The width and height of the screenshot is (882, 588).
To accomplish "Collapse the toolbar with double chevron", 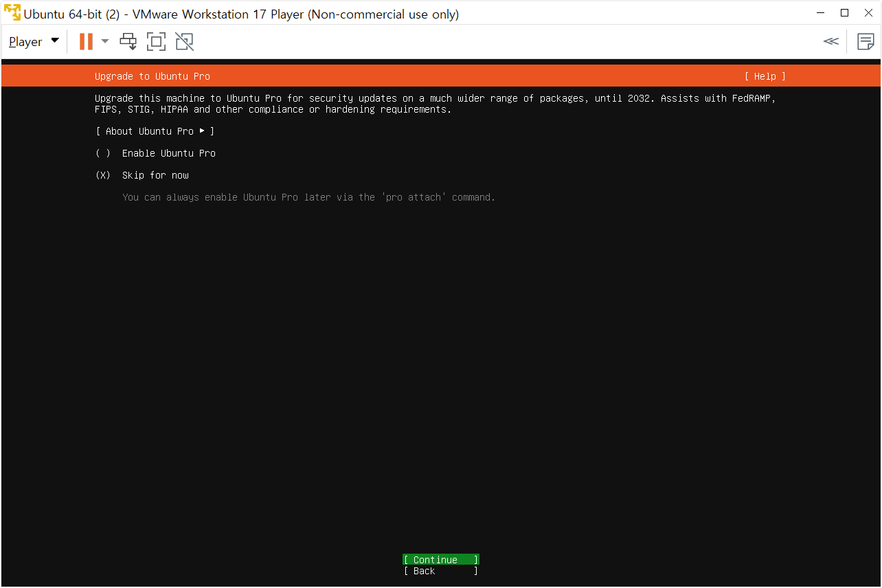I will pyautogui.click(x=831, y=41).
